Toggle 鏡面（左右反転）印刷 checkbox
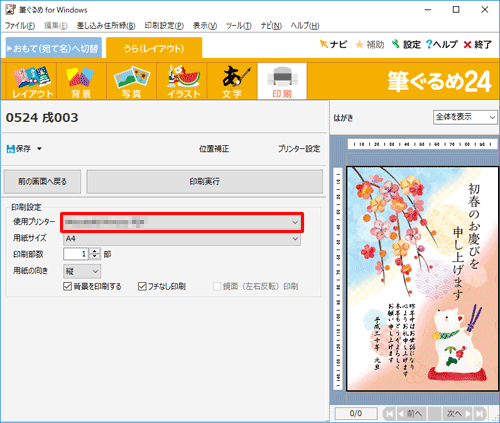The width and height of the screenshot is (500, 423). pos(217,286)
